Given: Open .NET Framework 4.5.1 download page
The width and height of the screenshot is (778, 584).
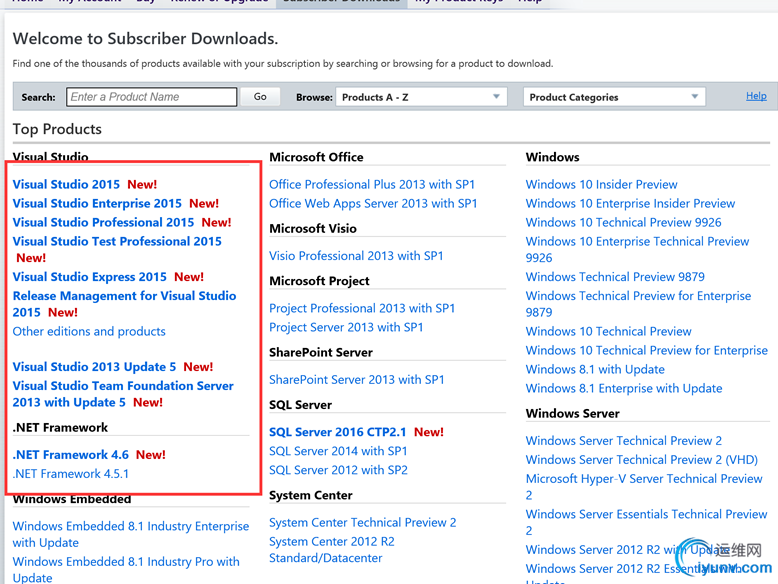Looking at the screenshot, I should click(x=71, y=473).
